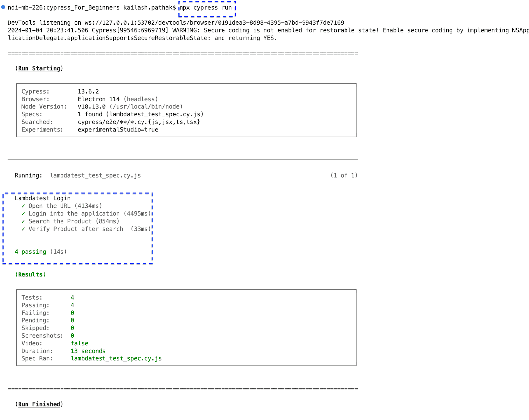Click the 'Open the URL (4134ms)' test

click(65, 206)
